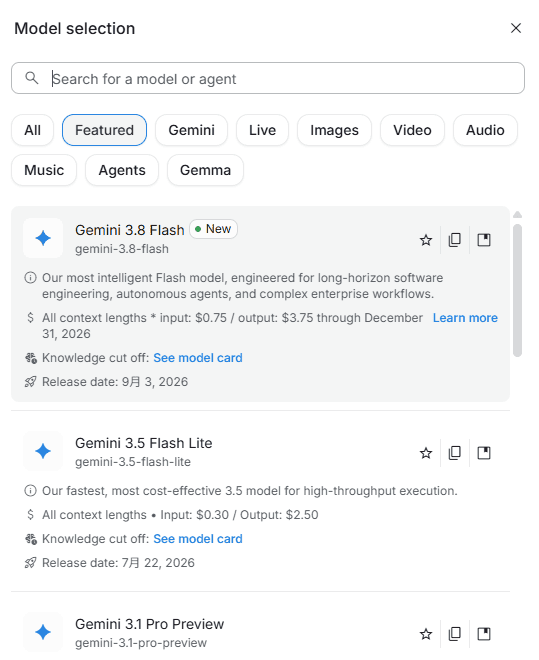Close the Model selection dialog
This screenshot has height=660, width=539.
pos(516,28)
